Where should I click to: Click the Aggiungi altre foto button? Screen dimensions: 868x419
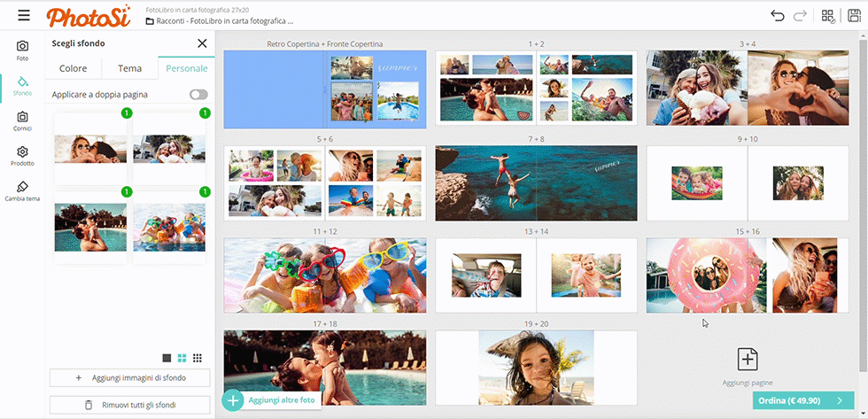tap(271, 400)
